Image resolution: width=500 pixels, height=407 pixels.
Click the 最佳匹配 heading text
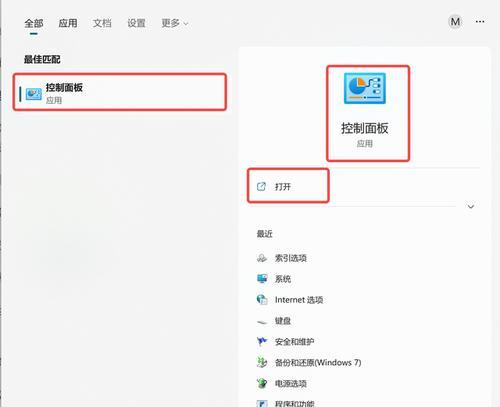coord(42,59)
